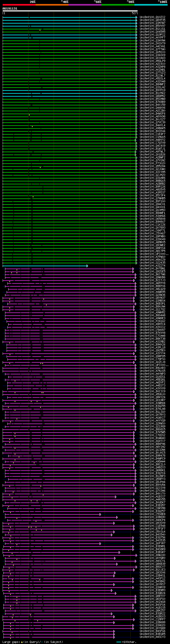The image size is (170, 644).
Task: Select hit label UniRef100_C1MPP7
Action: click(x=152, y=619)
